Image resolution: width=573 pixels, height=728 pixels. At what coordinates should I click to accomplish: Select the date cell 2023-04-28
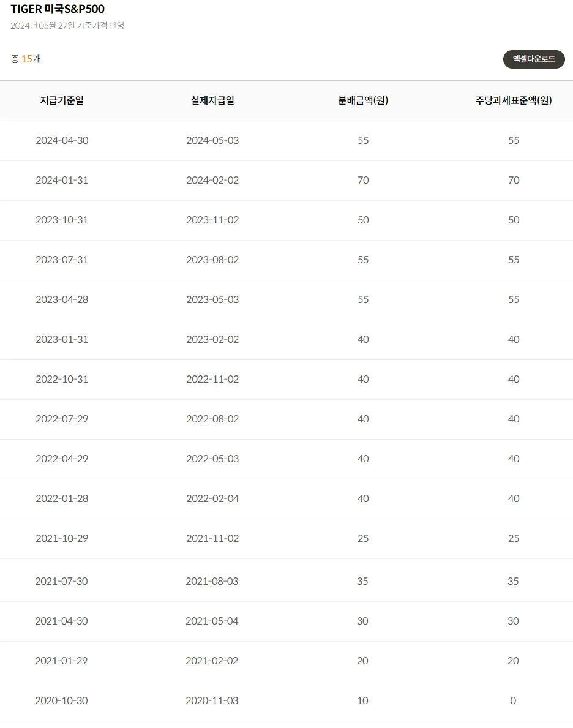(x=62, y=299)
